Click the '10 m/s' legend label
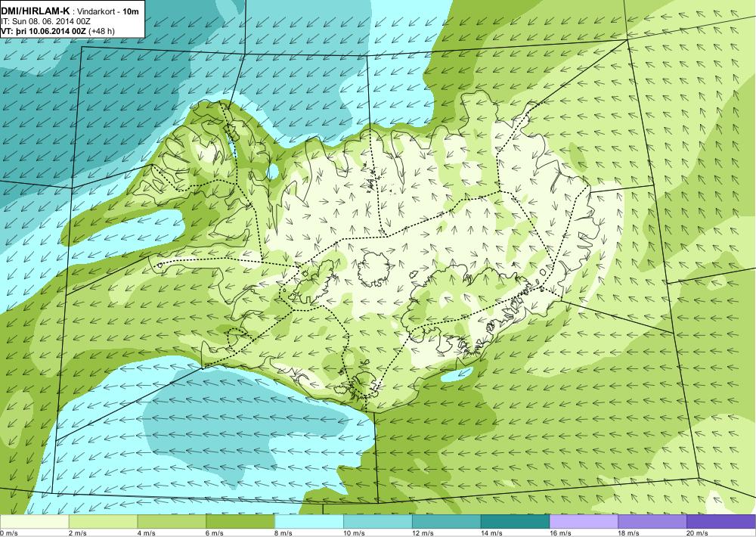 tap(355, 533)
